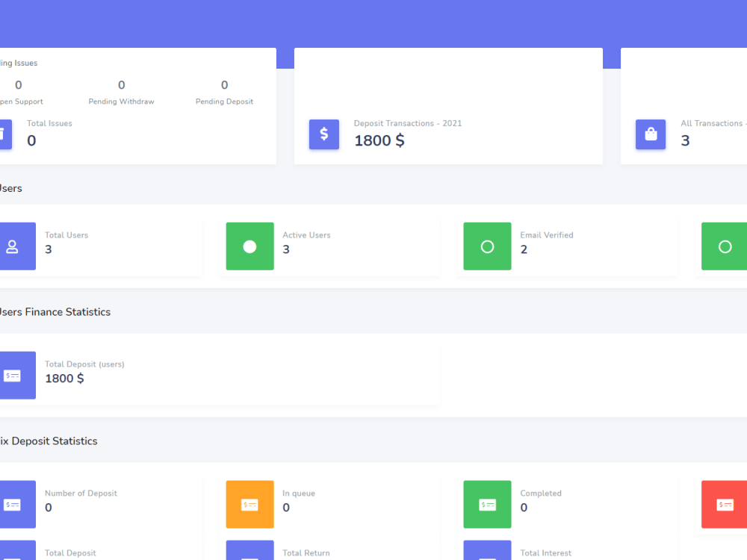Click the In queue label
Image resolution: width=747 pixels, height=560 pixels.
tap(299, 494)
